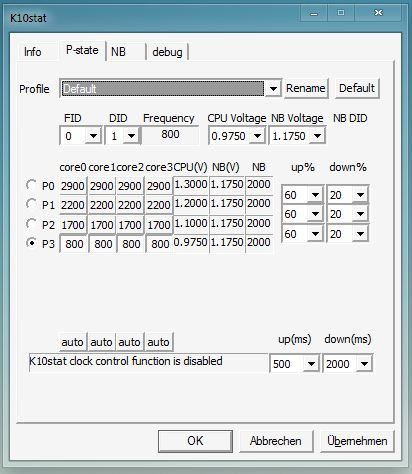
Task: Click P1 core1 2200 button
Action: (102, 205)
